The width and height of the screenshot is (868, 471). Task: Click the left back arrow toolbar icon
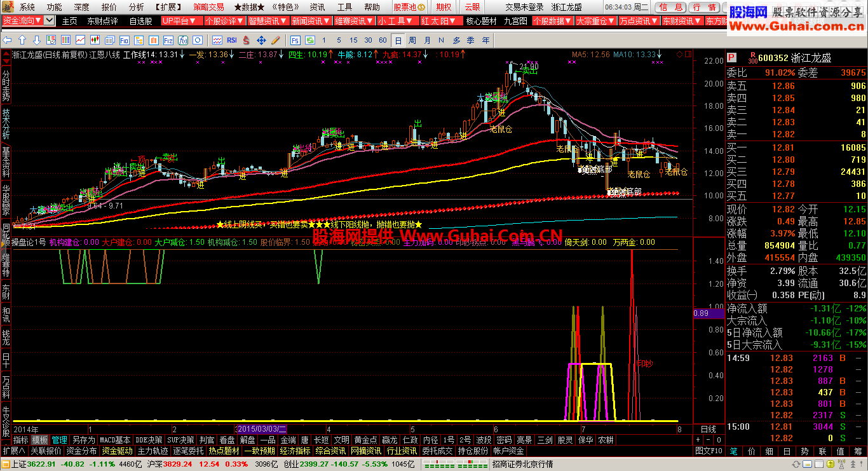click(6, 40)
